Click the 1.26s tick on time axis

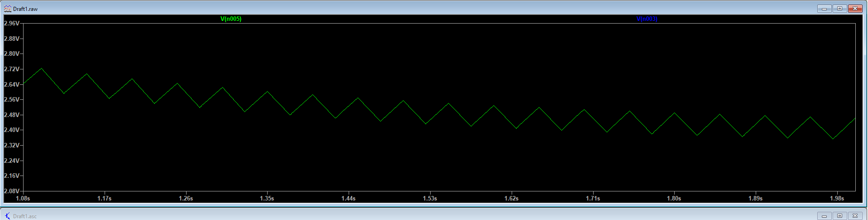click(186, 198)
